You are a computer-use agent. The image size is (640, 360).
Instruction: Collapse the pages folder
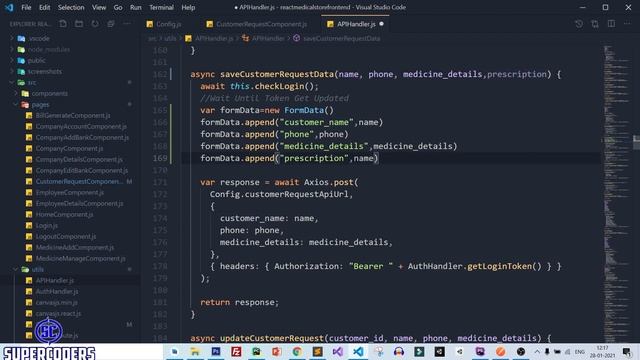pos(40,104)
